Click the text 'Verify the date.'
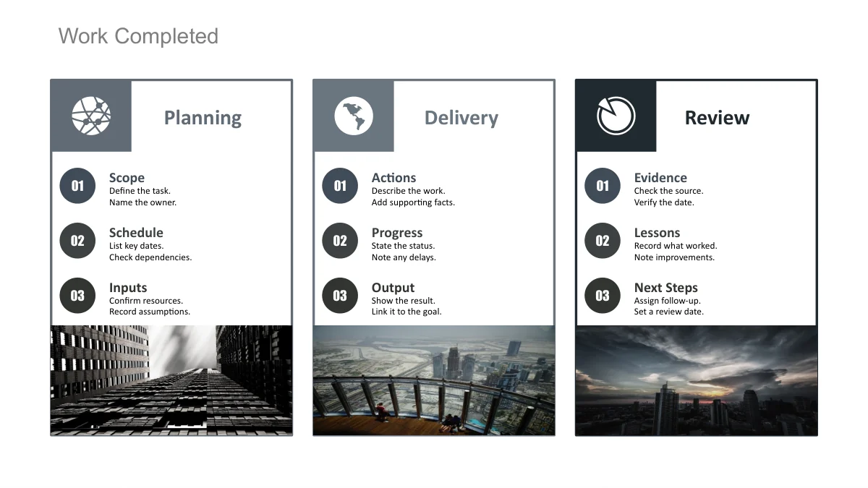Image resolution: width=868 pixels, height=488 pixels. [664, 202]
